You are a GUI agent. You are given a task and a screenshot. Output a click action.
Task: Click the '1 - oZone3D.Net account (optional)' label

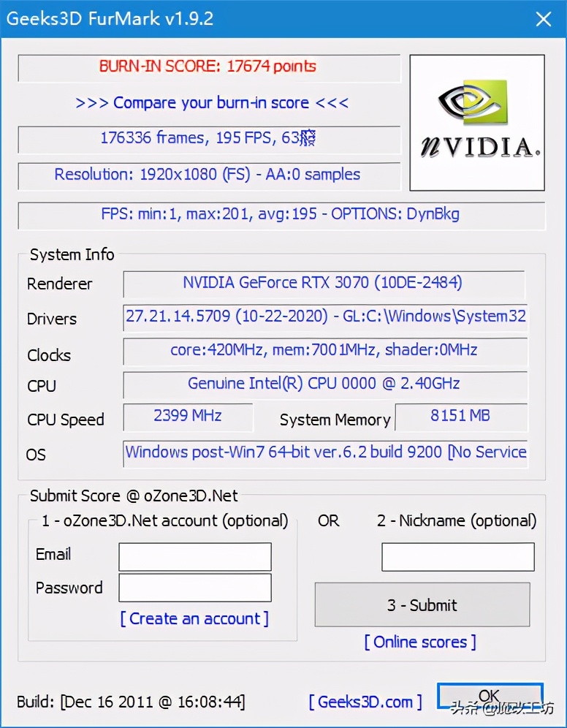[x=164, y=521]
